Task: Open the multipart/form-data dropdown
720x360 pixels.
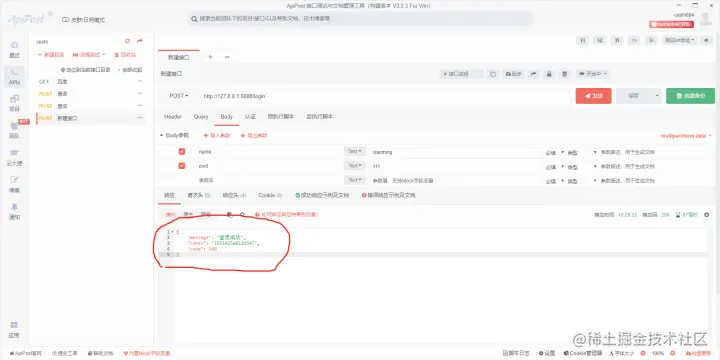Action: [x=686, y=136]
